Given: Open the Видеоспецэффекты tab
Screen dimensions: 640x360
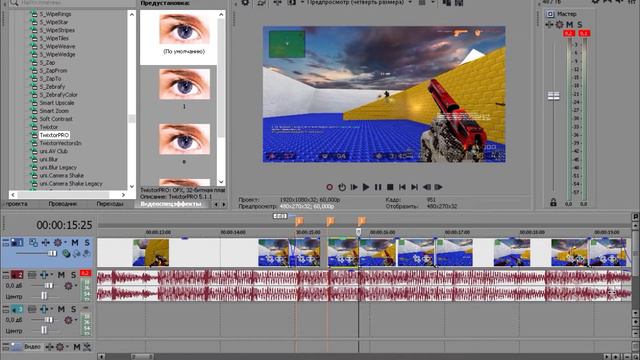Looking at the screenshot, I should pyautogui.click(x=171, y=204).
